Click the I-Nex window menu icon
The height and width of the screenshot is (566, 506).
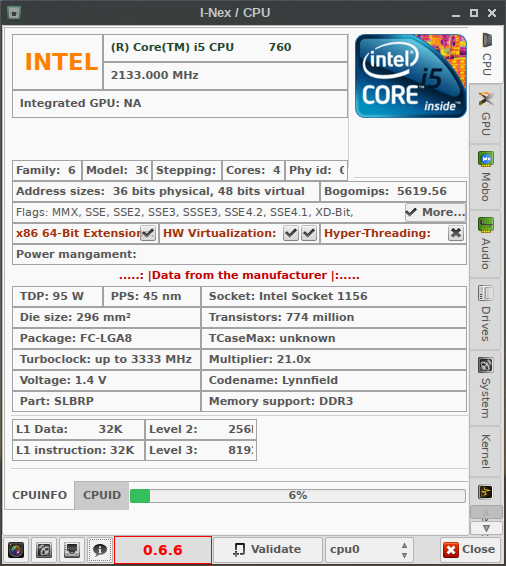pyautogui.click(x=14, y=13)
